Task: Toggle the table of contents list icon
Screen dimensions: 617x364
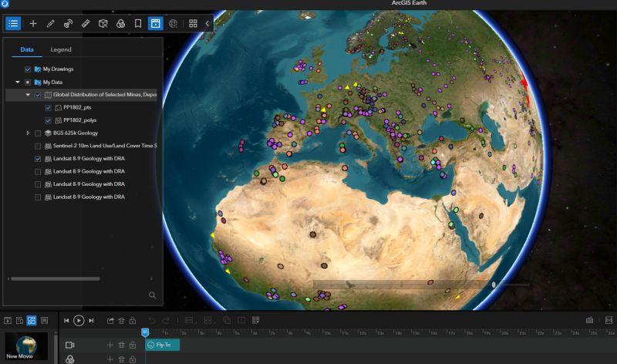Action: tap(12, 24)
